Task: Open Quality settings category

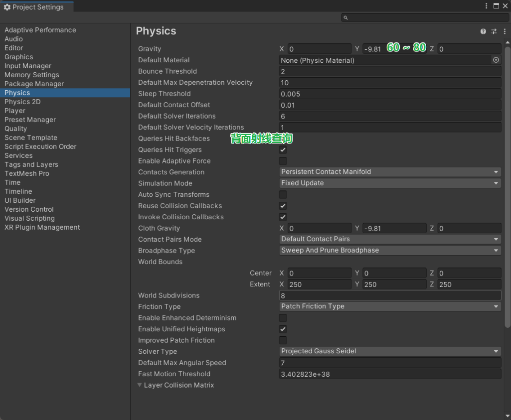Action: 16,129
